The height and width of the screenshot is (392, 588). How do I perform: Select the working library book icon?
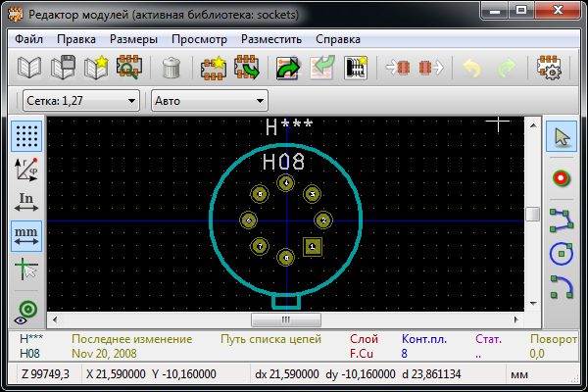click(29, 68)
